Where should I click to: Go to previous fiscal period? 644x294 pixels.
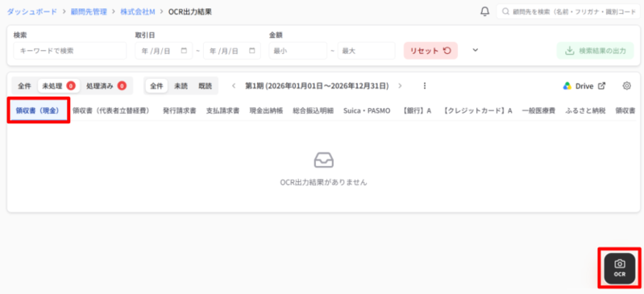tap(234, 86)
